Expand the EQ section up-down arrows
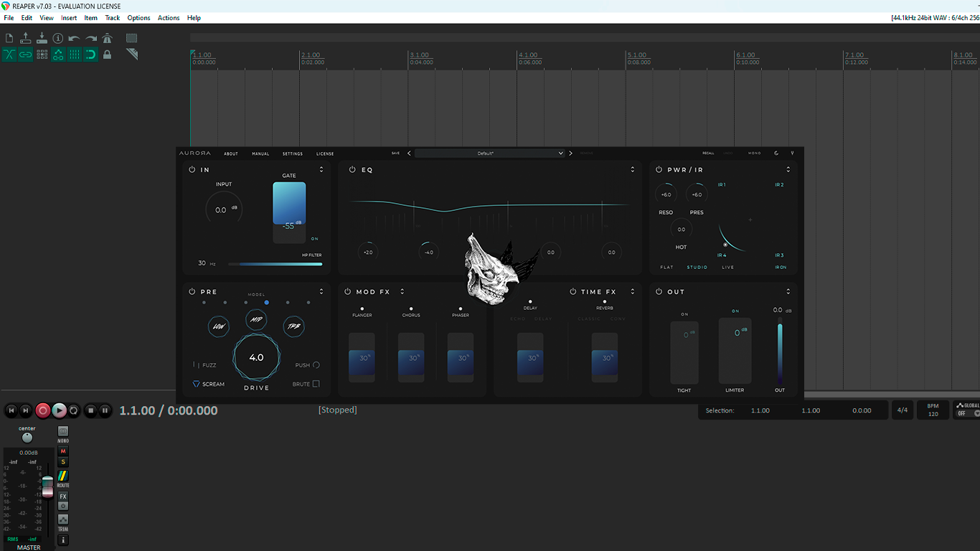Viewport: 980px width, 551px height. [x=633, y=170]
